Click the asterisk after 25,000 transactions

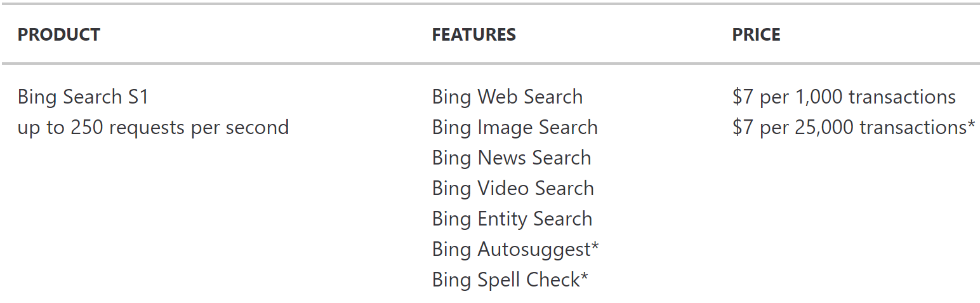point(971,123)
